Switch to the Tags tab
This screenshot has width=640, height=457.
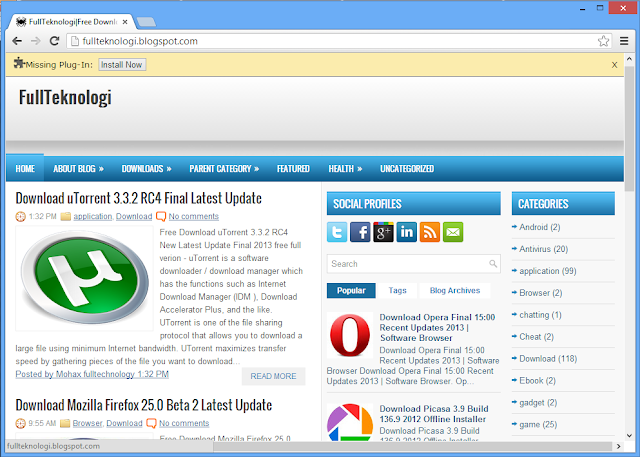pos(398,291)
